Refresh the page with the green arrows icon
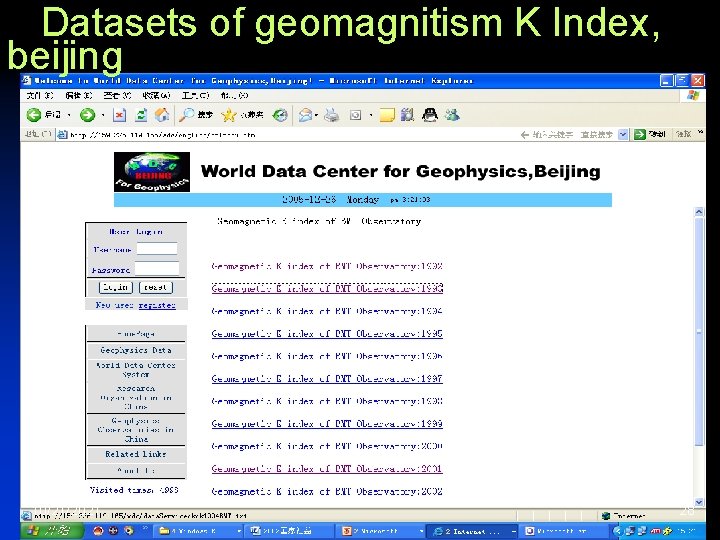Image resolution: width=720 pixels, height=540 pixels. (141, 115)
